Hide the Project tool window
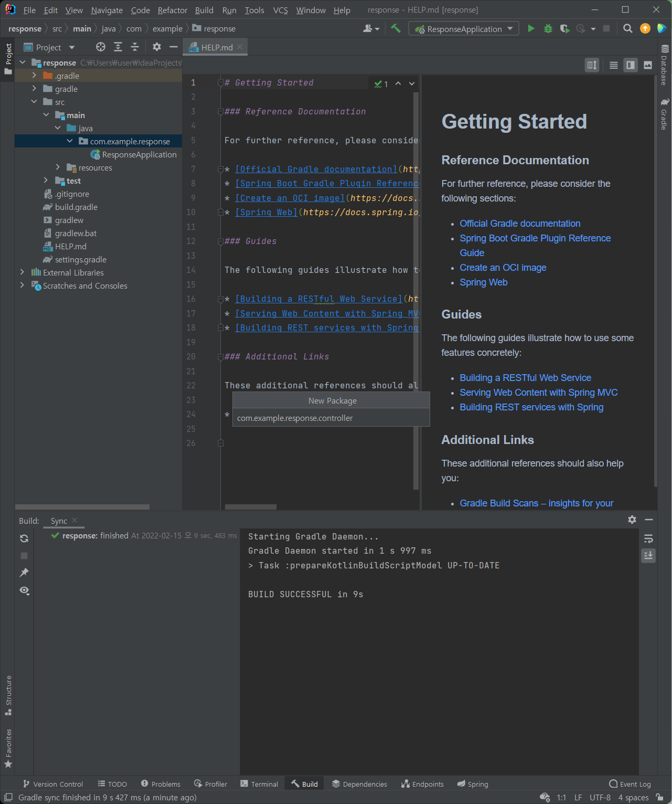672x804 pixels. (x=174, y=47)
